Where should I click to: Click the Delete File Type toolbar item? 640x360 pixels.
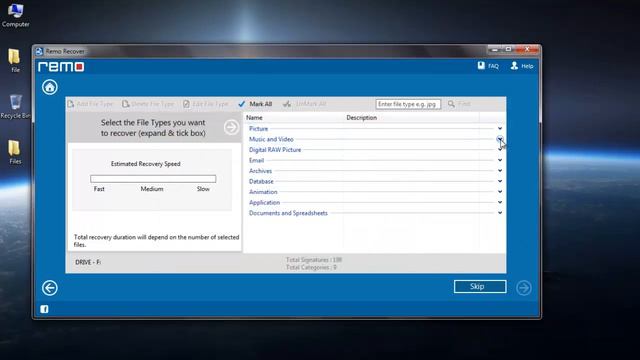click(x=148, y=104)
